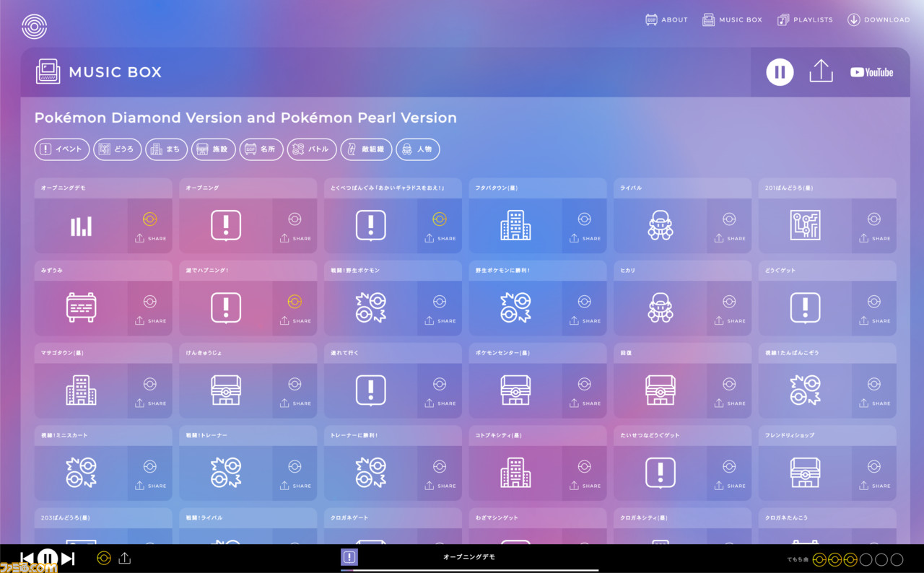This screenshot has width=924, height=573.
Task: Click the share icon in the Music Box header
Action: pyautogui.click(x=821, y=71)
